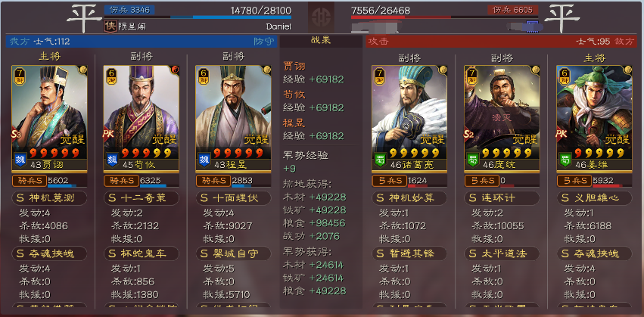Select the 义胆雄心 skill under 姜维

[x=594, y=198]
